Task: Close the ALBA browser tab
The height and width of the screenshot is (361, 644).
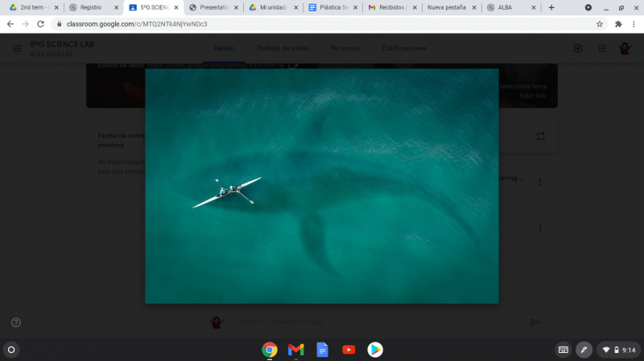Action: 534,7
